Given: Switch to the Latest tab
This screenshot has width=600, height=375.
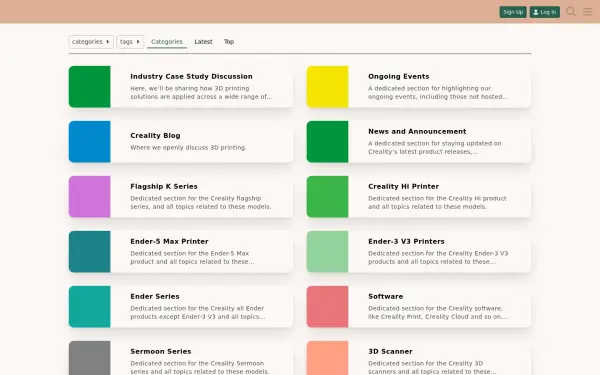Looking at the screenshot, I should 203,42.
